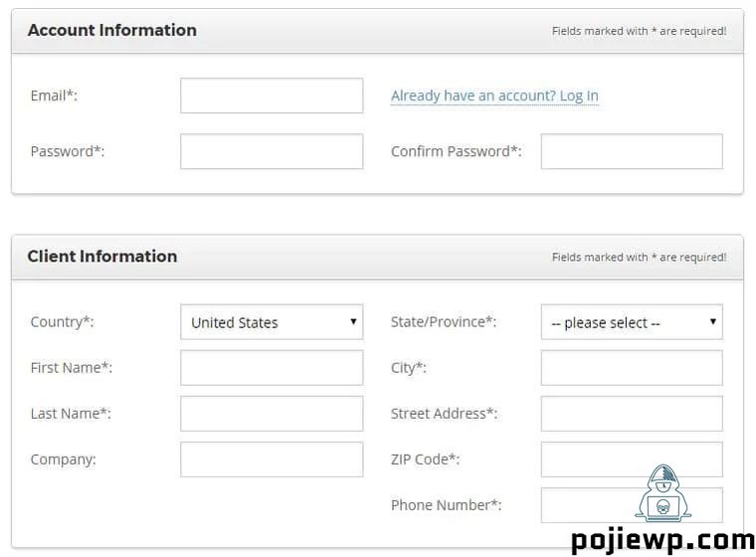The width and height of the screenshot is (756, 557).
Task: Click the Country field label
Action: (x=62, y=322)
